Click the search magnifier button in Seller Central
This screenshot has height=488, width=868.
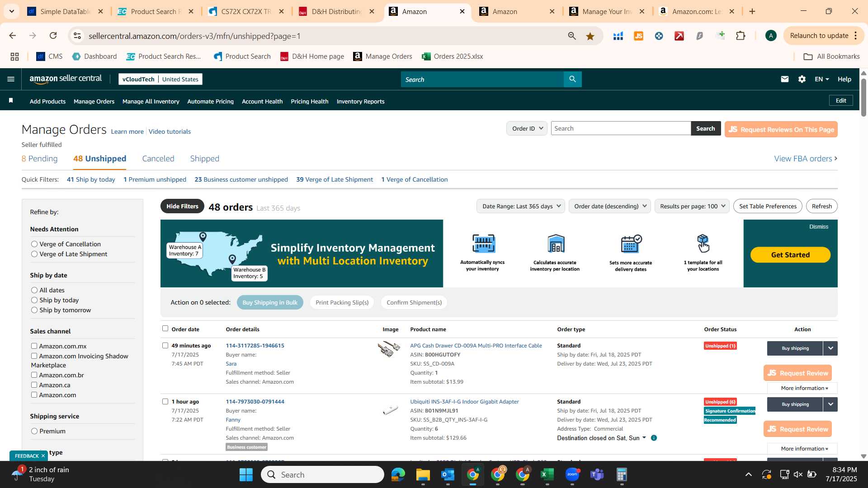[x=572, y=79]
